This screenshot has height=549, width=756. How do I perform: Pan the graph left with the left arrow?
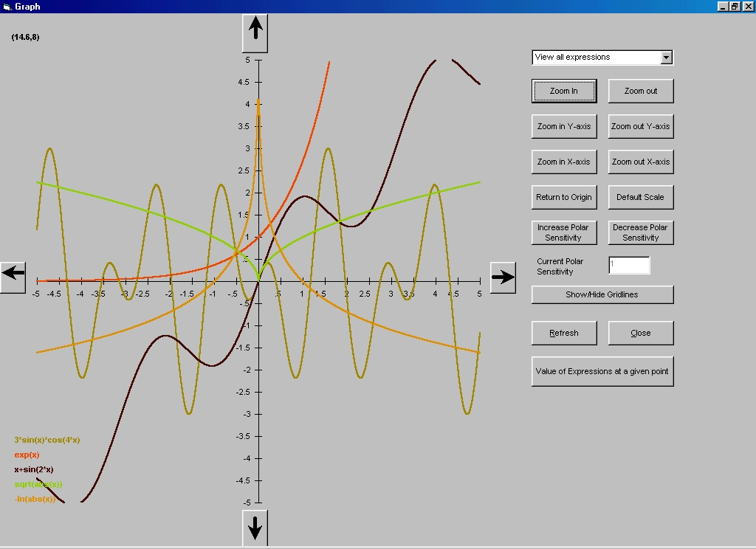[13, 277]
